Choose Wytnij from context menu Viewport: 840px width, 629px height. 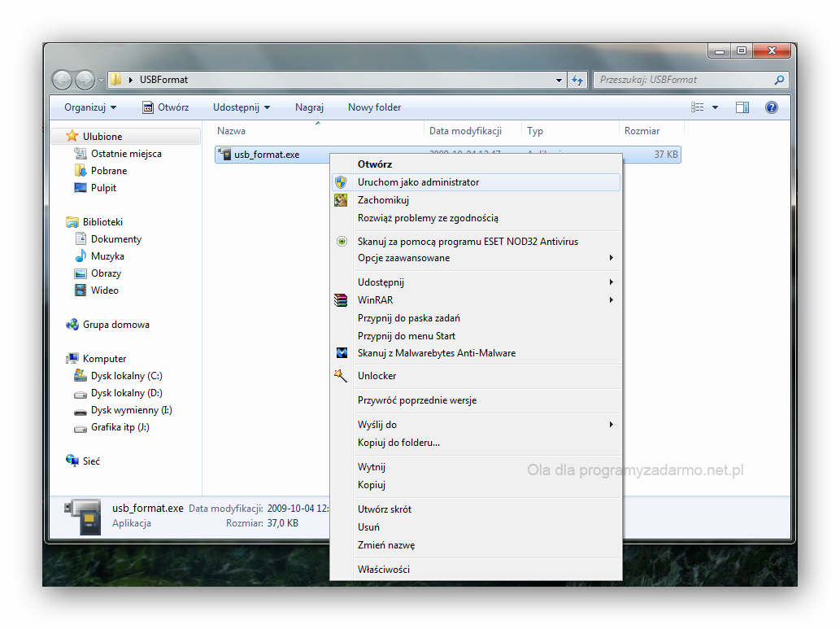(x=476, y=467)
